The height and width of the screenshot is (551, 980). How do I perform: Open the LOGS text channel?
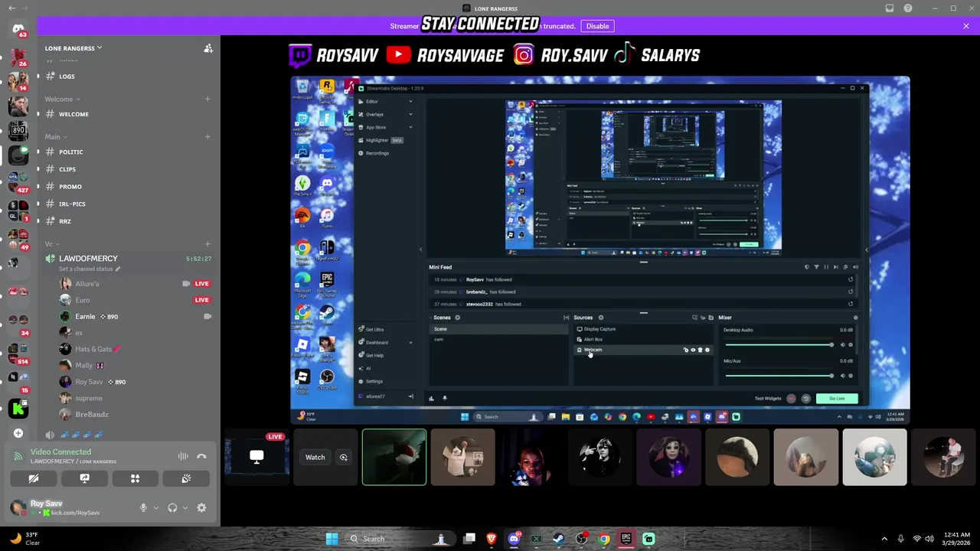point(127,77)
